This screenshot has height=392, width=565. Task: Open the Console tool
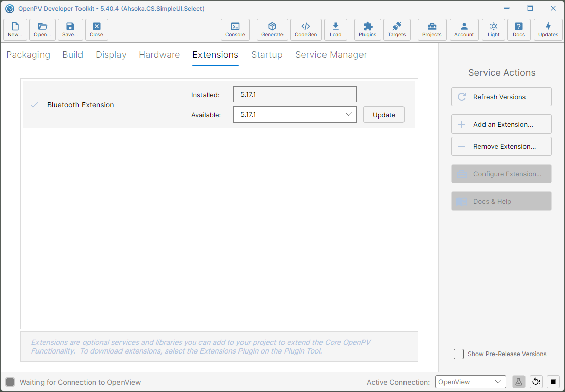click(235, 29)
